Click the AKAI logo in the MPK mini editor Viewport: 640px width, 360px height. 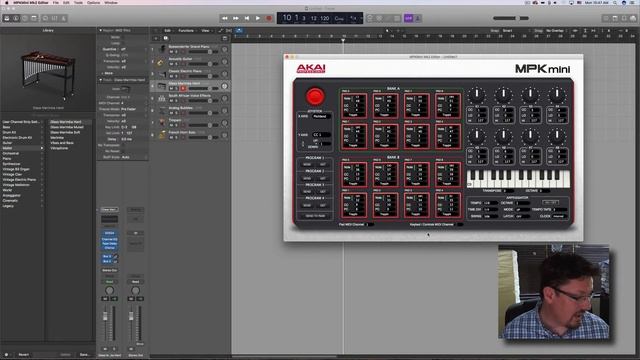311,68
